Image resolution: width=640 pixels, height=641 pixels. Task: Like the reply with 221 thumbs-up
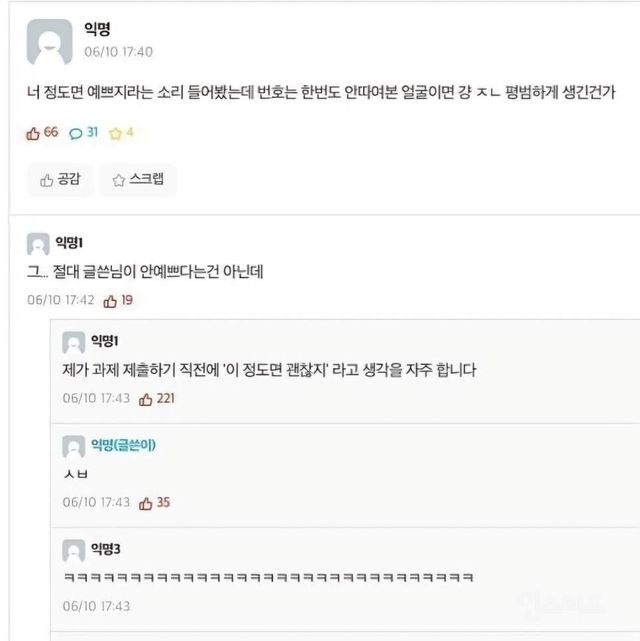click(146, 399)
